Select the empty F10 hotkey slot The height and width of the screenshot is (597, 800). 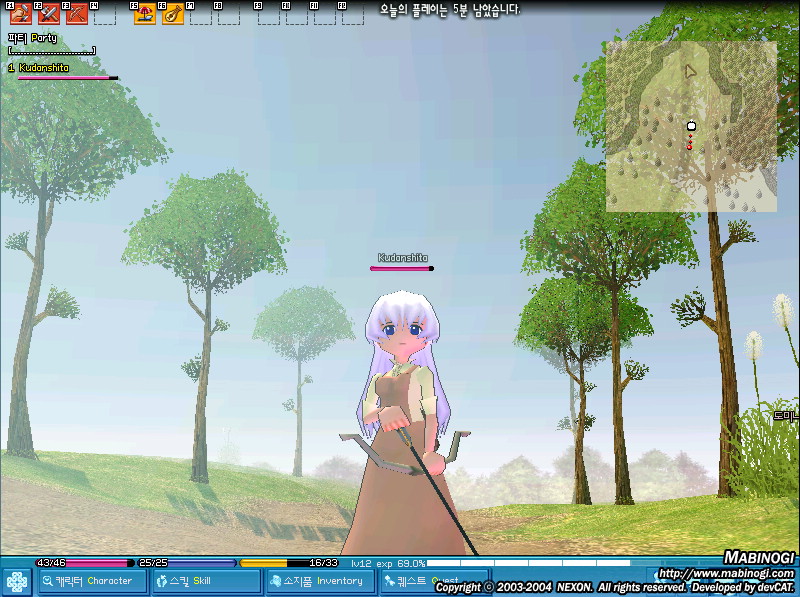297,14
